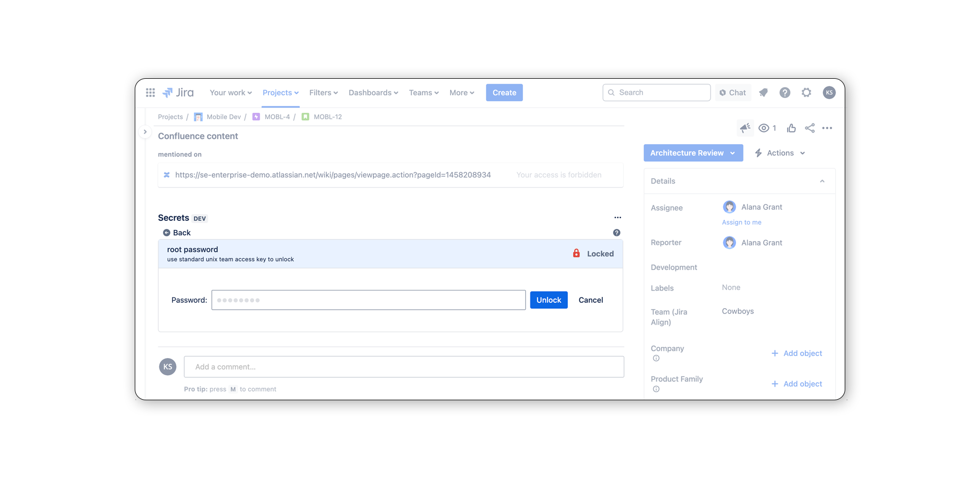Go Back in Secrets panel
The width and height of the screenshot is (980, 479).
tap(177, 233)
